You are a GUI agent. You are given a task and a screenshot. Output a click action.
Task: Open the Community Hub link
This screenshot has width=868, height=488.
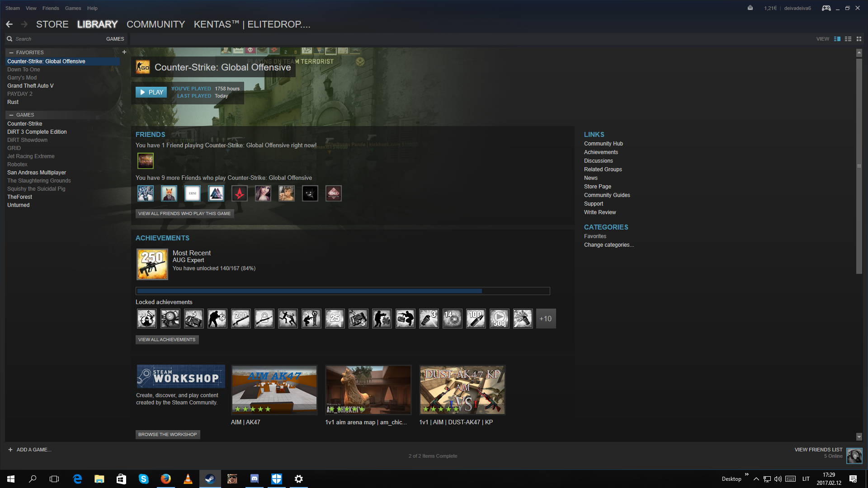(604, 144)
